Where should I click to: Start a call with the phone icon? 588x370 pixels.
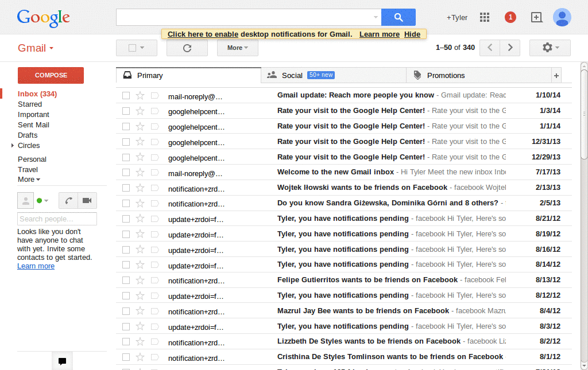click(68, 200)
